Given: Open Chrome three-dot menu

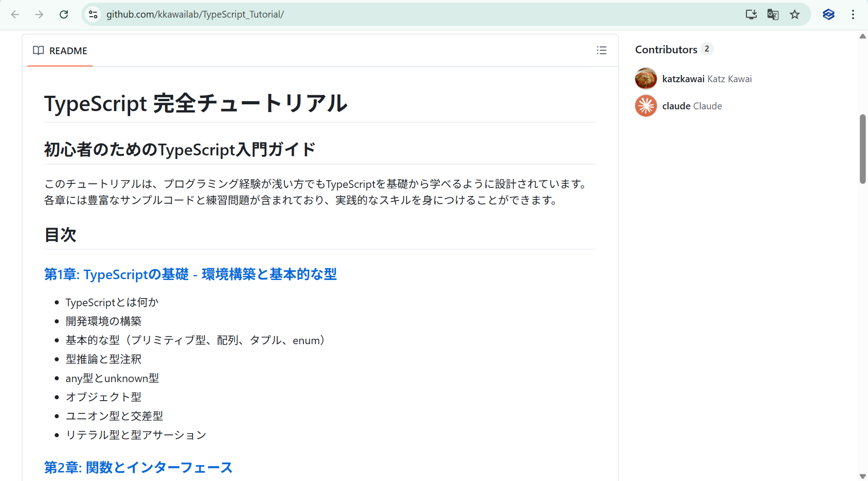Looking at the screenshot, I should [853, 14].
